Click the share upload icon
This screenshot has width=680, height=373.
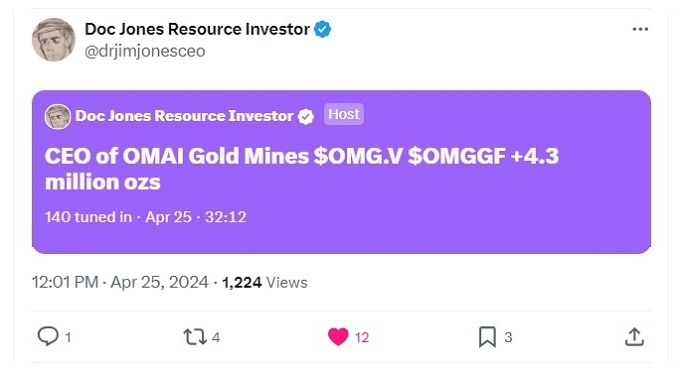(x=634, y=337)
